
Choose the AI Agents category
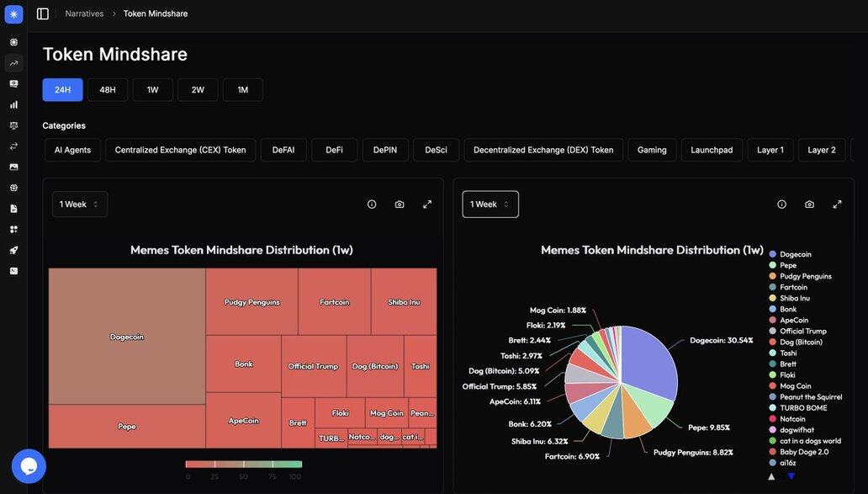click(72, 150)
